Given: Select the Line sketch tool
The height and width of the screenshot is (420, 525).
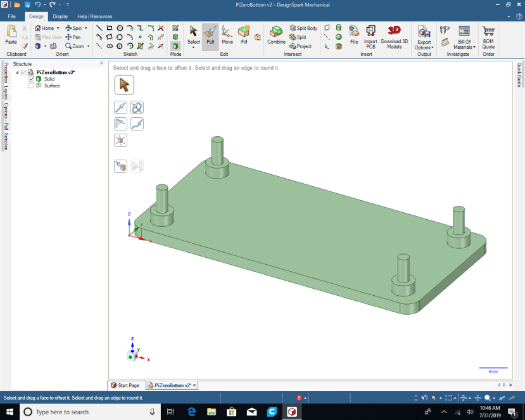Looking at the screenshot, I should 99,28.
